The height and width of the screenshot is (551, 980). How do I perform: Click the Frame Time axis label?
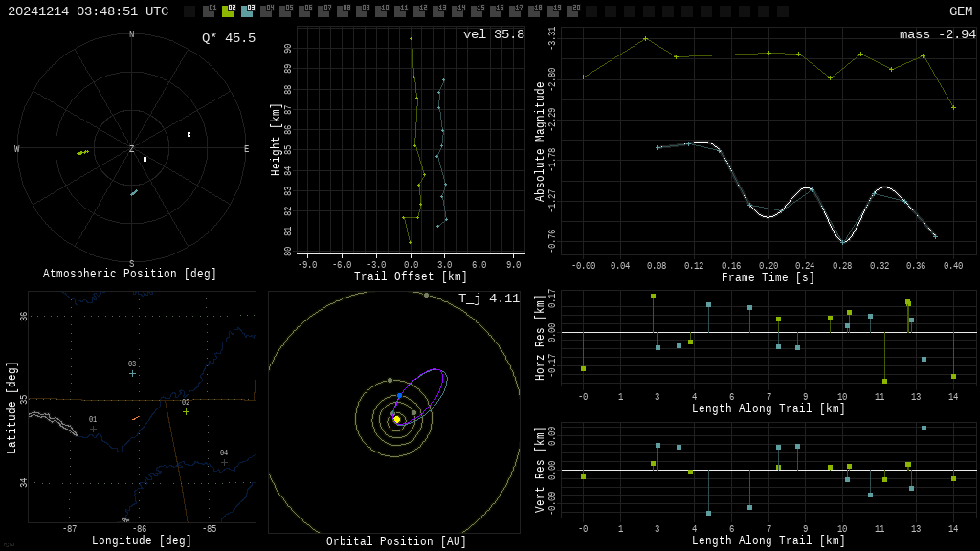(768, 277)
